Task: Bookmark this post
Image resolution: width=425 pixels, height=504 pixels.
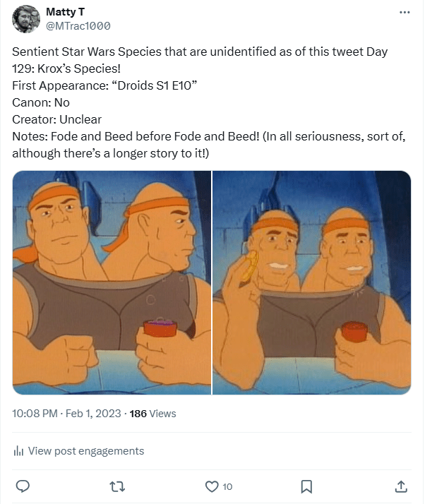Action: pos(306,486)
